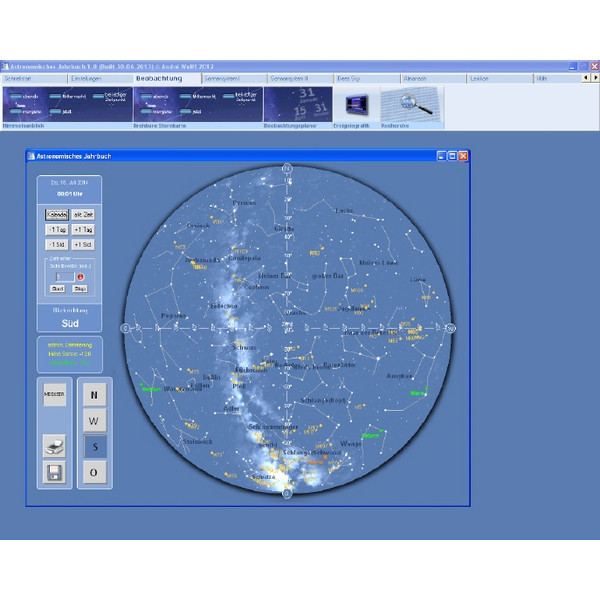Image resolution: width=600 pixels, height=600 pixels.
Task: Click the Jungfrau constellation label
Action: pyautogui.click(x=399, y=376)
